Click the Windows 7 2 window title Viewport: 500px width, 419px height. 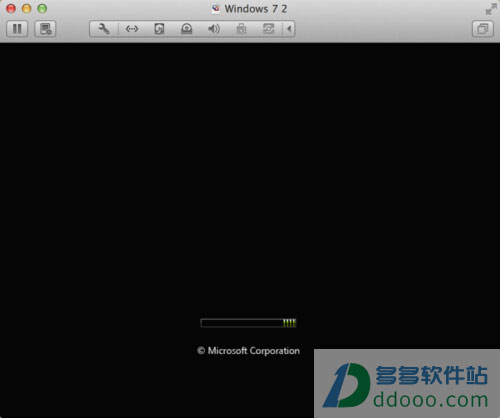pos(256,9)
